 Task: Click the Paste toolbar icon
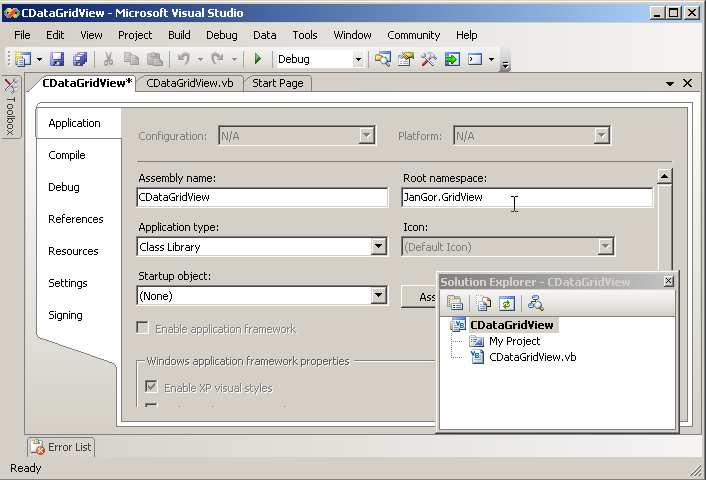pos(155,59)
